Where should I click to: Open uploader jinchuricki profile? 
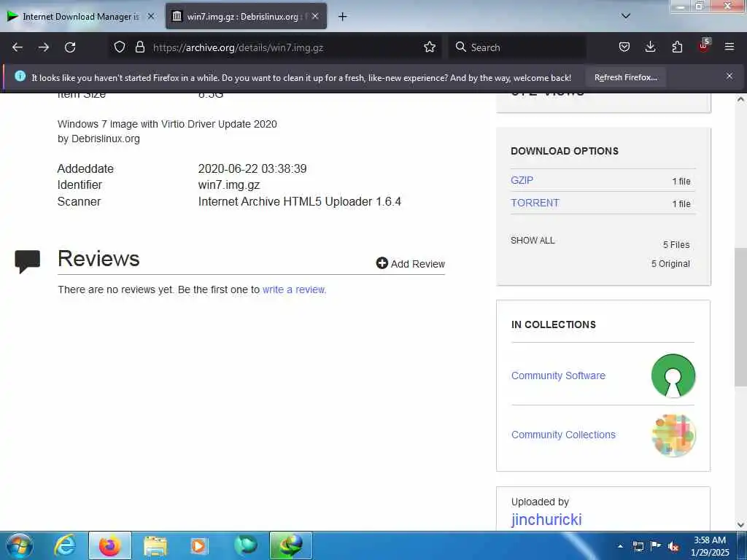tap(546, 519)
